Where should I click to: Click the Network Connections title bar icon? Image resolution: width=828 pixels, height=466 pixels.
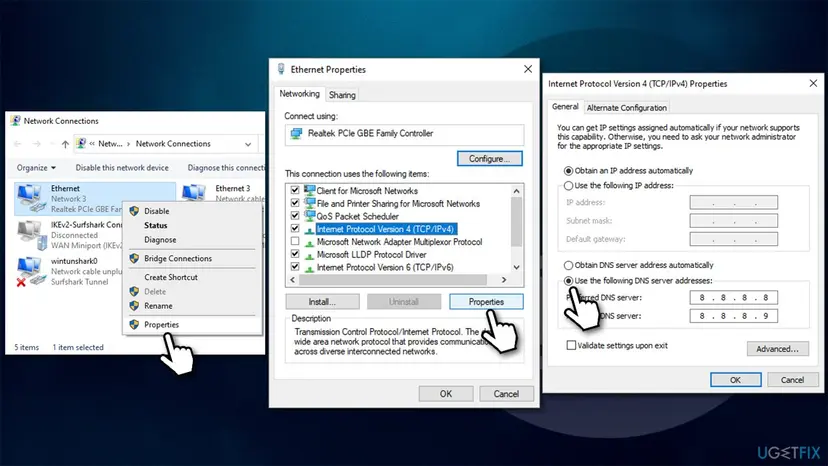tap(15, 120)
